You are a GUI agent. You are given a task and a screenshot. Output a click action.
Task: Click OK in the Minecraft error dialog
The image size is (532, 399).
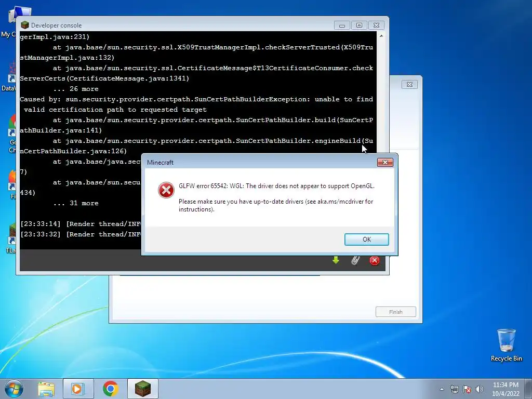point(366,239)
